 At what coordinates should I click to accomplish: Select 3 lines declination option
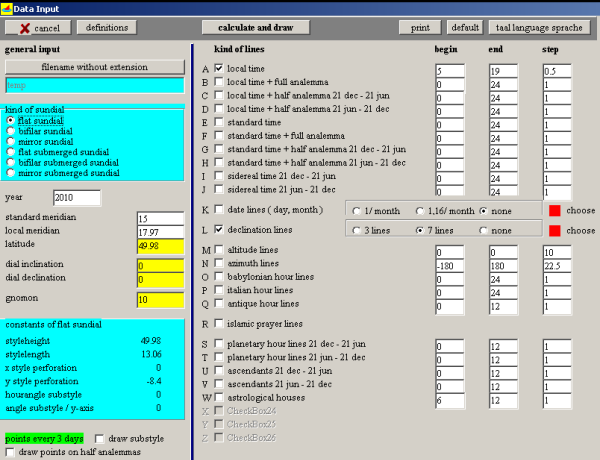pos(356,230)
